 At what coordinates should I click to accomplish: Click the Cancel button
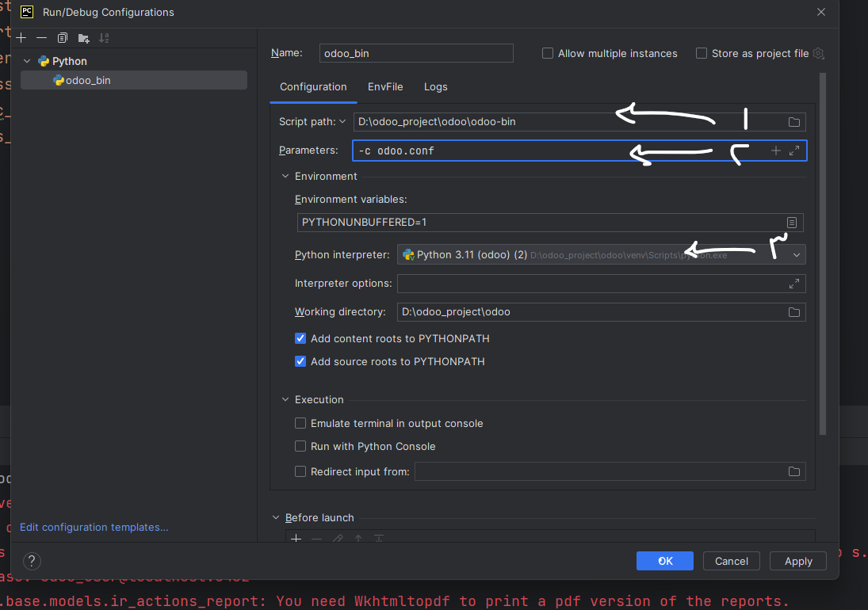[x=732, y=561]
